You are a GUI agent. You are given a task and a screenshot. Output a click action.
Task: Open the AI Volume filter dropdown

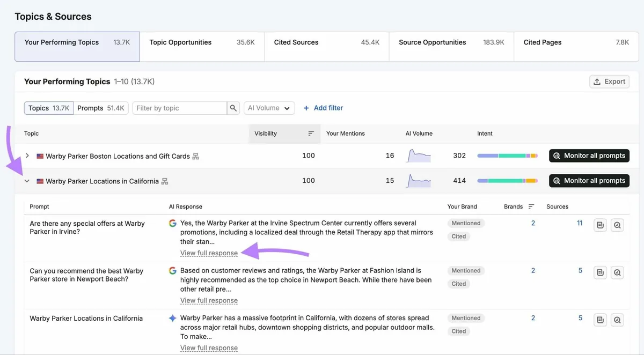(269, 108)
